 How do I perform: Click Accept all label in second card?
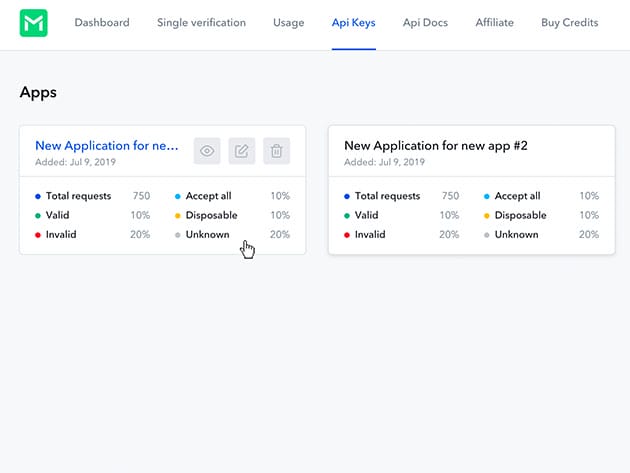click(517, 197)
